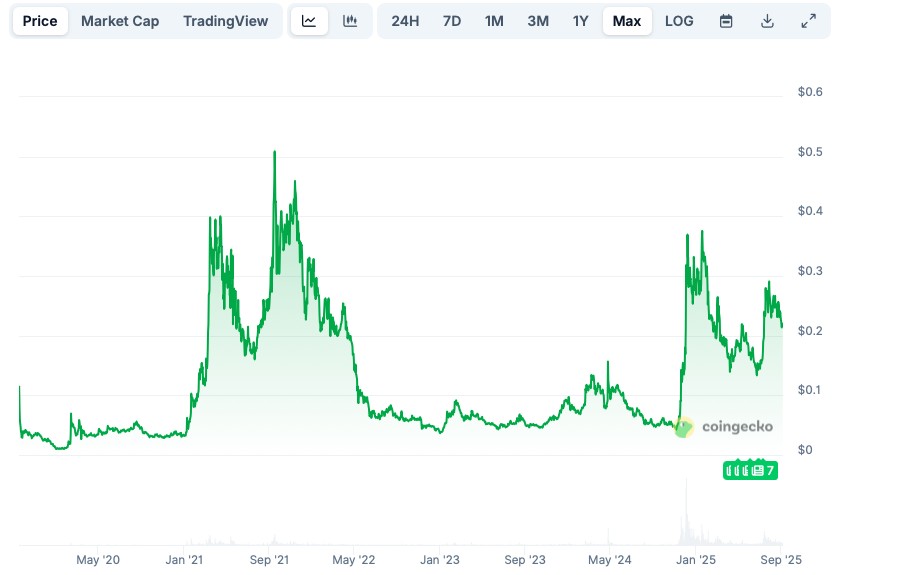Click the Sep '25 date label
This screenshot has height=575, width=899.
pyautogui.click(x=781, y=560)
